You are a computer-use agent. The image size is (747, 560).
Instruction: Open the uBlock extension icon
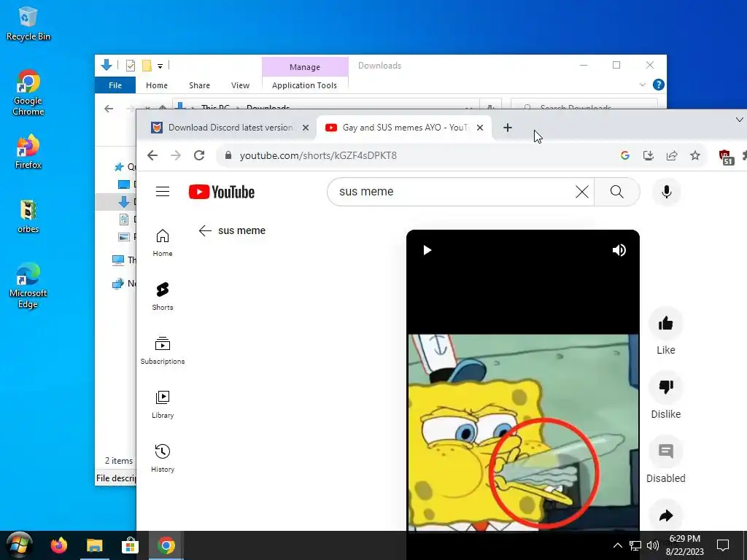coord(726,156)
